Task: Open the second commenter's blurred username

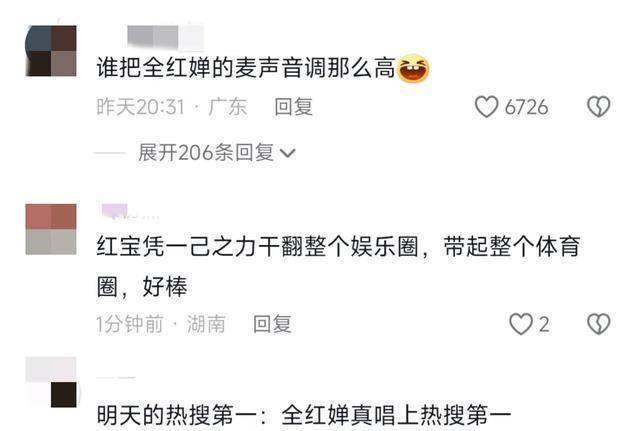Action: (128, 211)
